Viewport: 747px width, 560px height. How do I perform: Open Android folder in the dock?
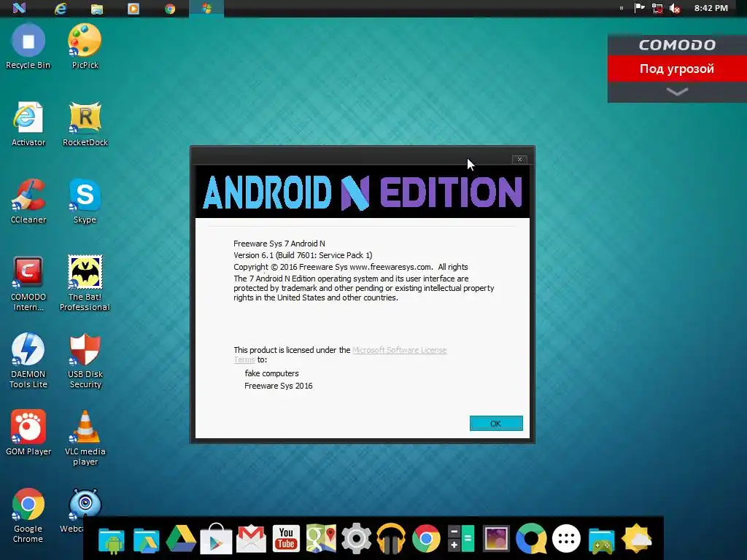pos(112,540)
